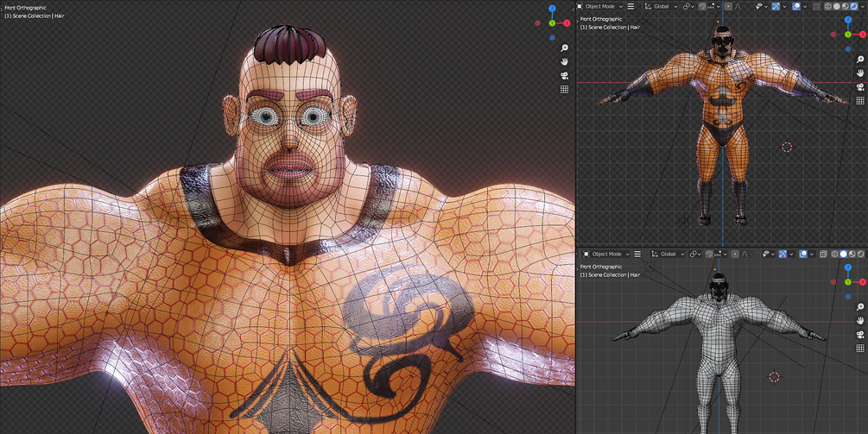Toggle Show Overlays in the top-right header
This screenshot has height=434, width=868.
pos(797,7)
